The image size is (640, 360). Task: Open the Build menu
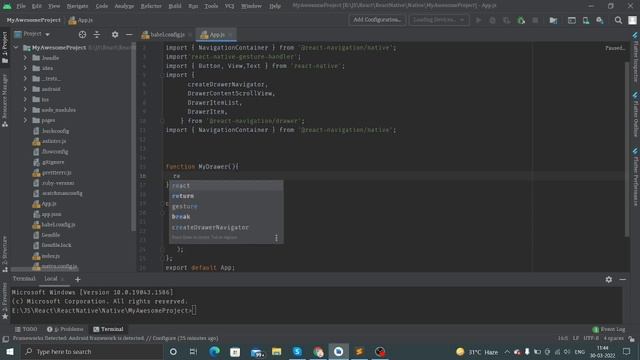pos(175,6)
